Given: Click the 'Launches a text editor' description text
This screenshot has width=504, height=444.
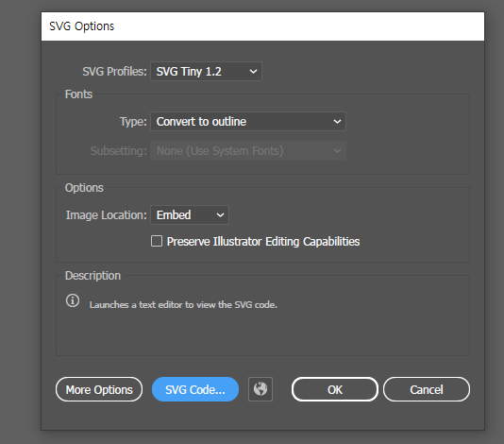Looking at the screenshot, I should pos(183,305).
